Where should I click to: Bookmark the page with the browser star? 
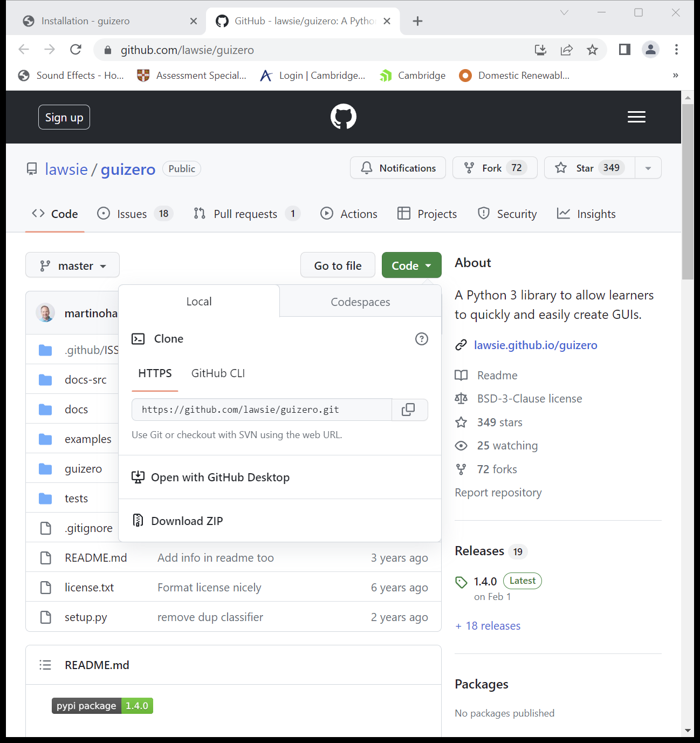tap(593, 50)
